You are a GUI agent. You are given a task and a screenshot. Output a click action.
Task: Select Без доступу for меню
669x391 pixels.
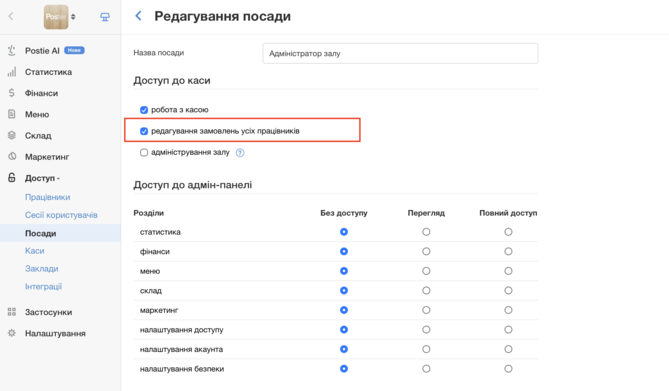click(344, 271)
